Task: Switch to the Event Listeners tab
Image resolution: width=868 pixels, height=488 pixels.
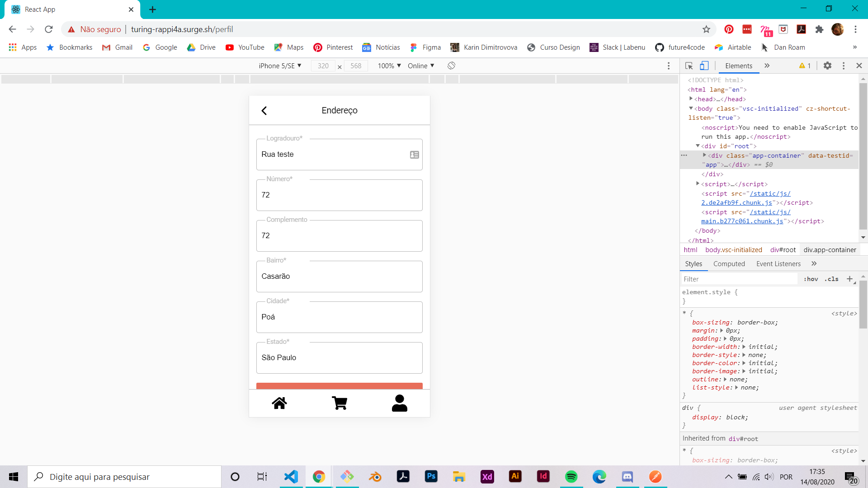Action: point(778,264)
